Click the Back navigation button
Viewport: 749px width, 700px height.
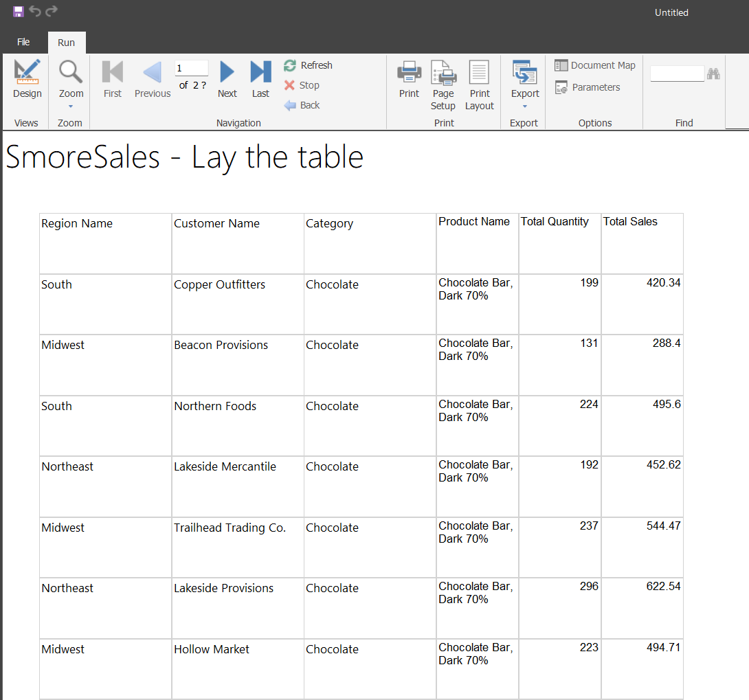[302, 106]
